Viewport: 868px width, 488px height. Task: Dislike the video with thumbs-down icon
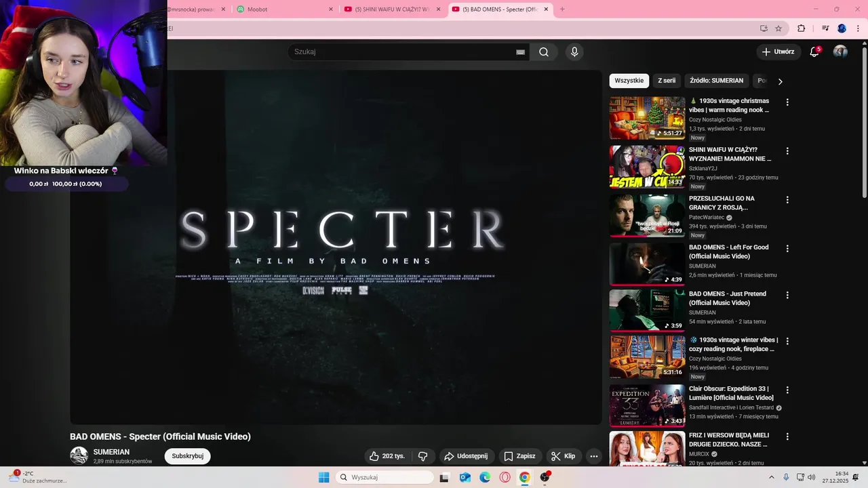(423, 456)
